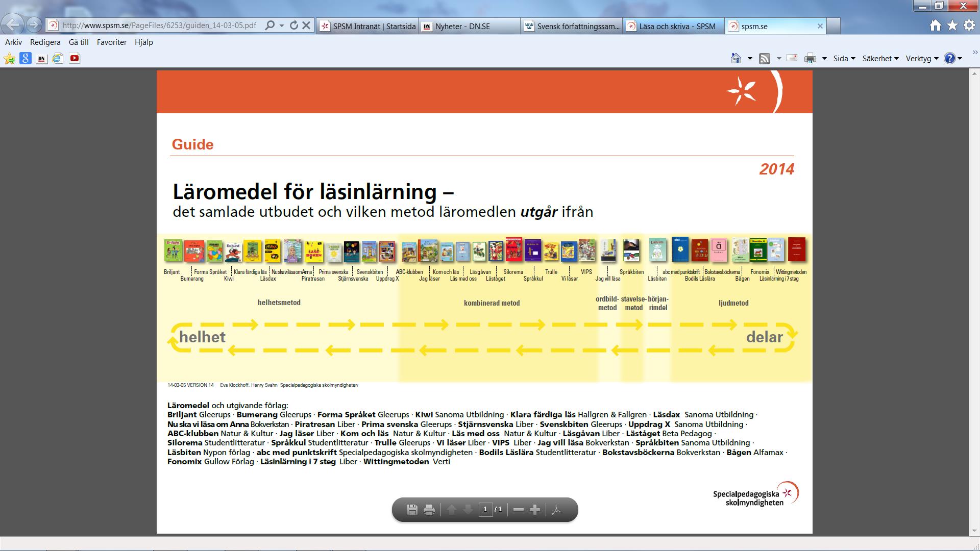
Task: Save the PDF with the floppy icon
Action: coord(412,509)
